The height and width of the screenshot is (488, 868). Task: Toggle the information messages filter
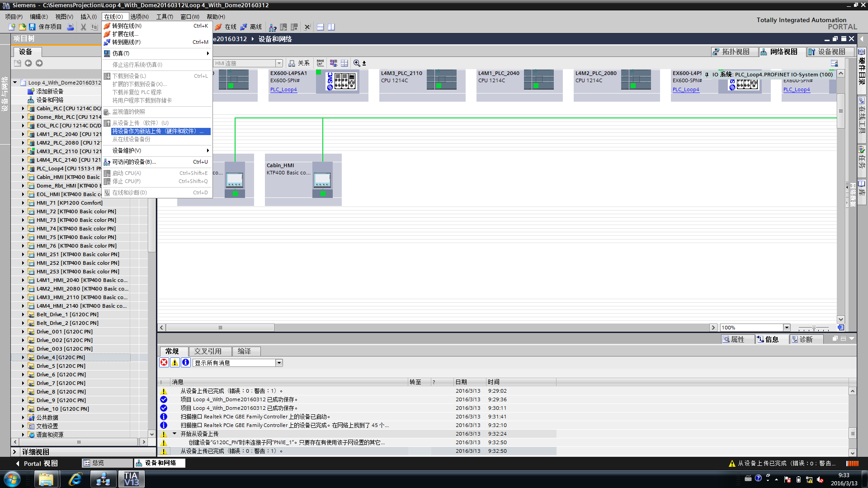(185, 362)
